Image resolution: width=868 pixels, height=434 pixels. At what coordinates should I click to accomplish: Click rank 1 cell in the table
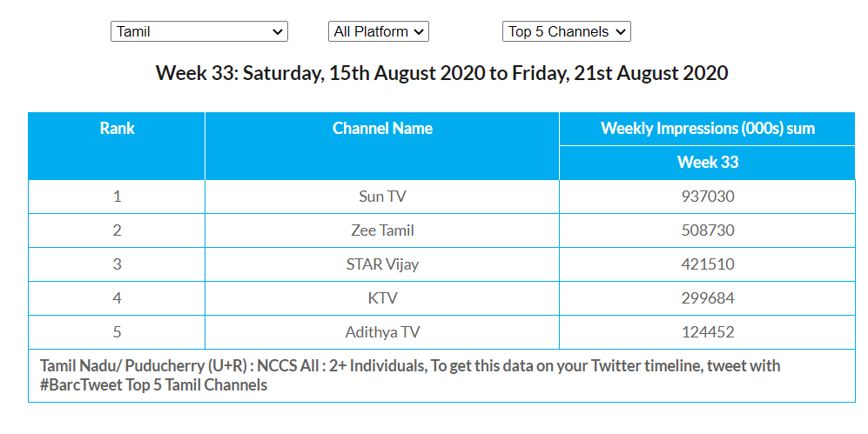pos(117,197)
